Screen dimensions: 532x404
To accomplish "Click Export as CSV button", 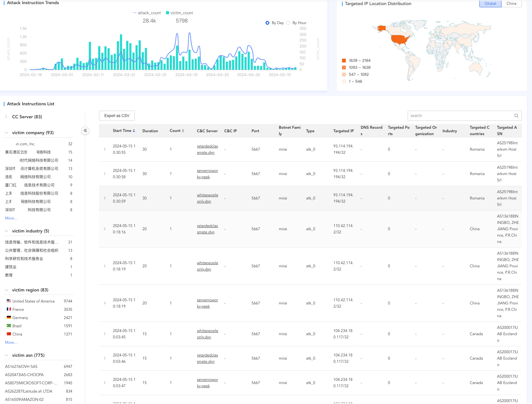I will 117,116.
